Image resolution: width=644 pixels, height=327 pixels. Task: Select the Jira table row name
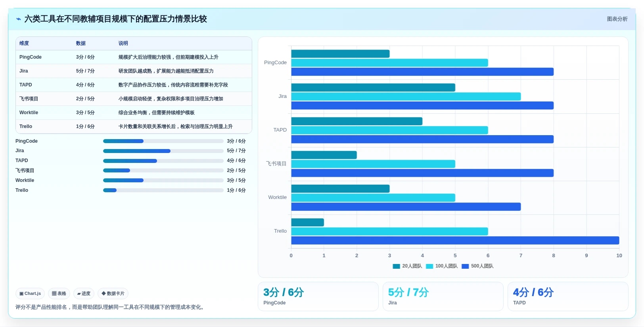24,71
